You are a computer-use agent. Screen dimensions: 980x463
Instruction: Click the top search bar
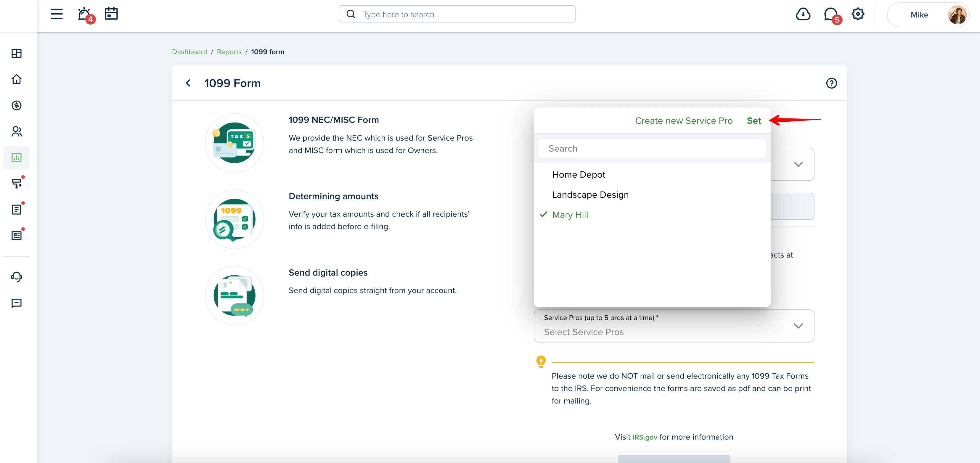click(457, 15)
